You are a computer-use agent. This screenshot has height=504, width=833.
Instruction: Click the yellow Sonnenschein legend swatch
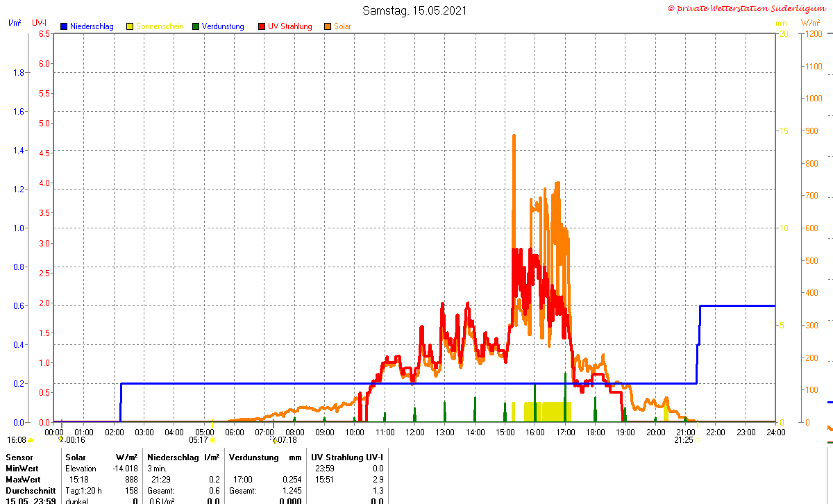[x=130, y=26]
